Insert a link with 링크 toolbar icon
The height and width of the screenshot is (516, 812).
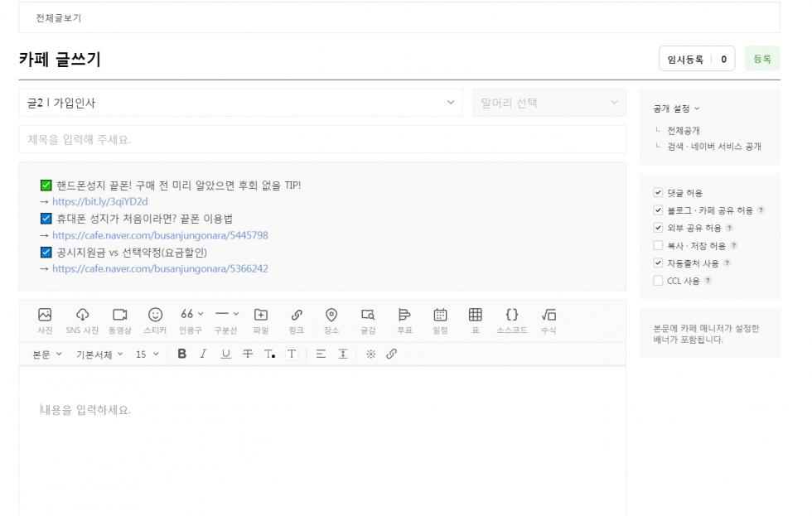297,321
